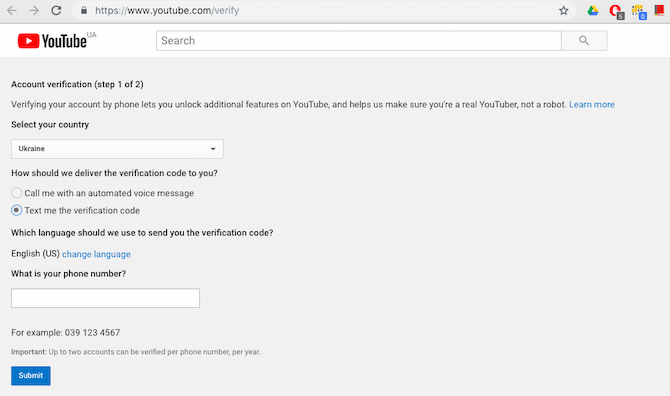The height and width of the screenshot is (396, 670).
Task: Open the yellow grid extension with blue badge
Action: tap(639, 12)
